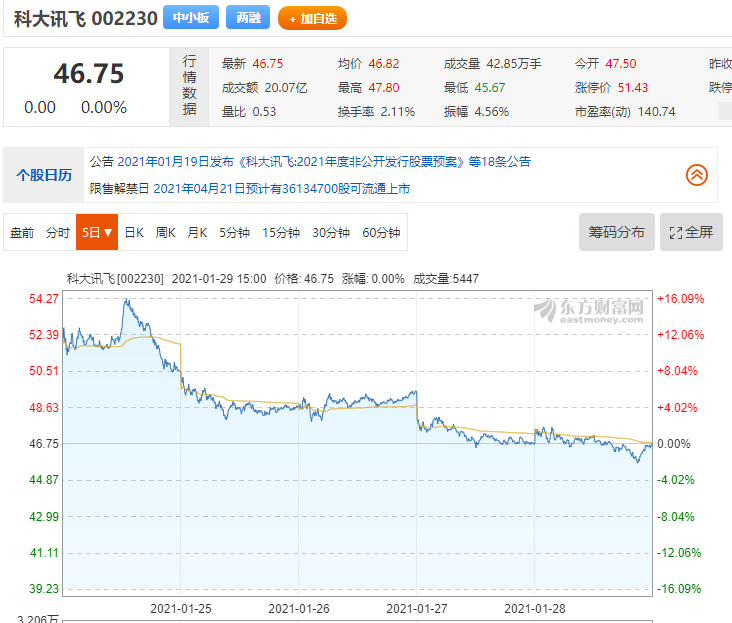Click the 2021-01-26 date label on chart

[x=299, y=609]
